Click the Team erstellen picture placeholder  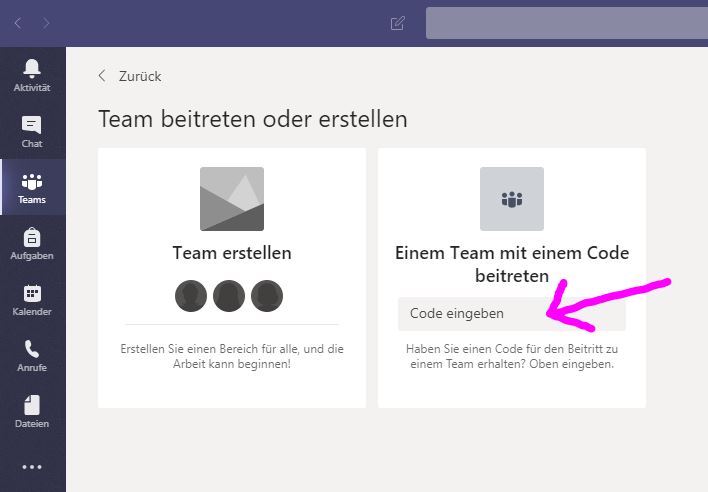232,199
